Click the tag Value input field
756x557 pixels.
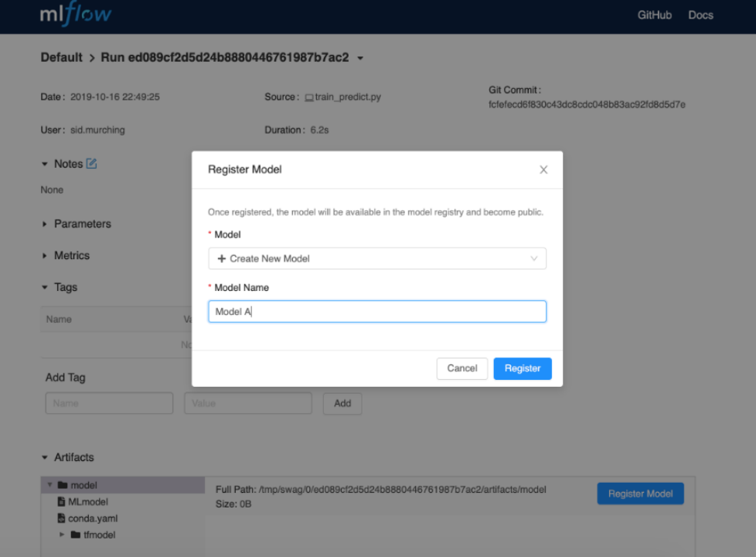248,403
